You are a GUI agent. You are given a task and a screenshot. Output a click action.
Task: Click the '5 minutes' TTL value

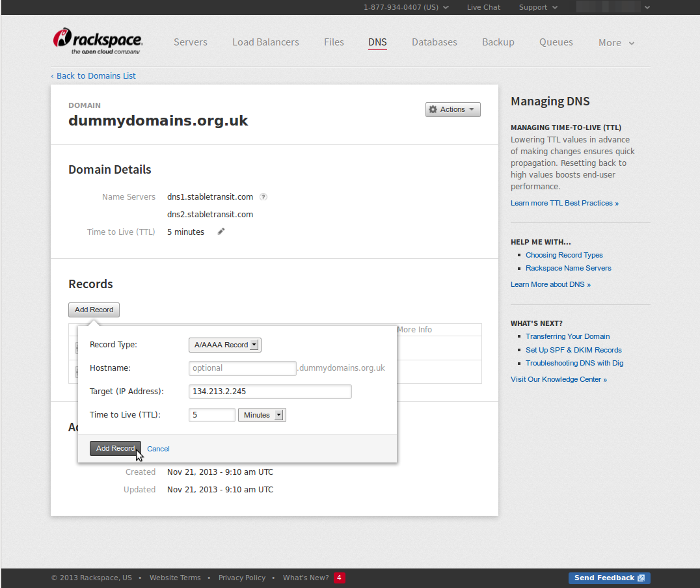click(185, 232)
